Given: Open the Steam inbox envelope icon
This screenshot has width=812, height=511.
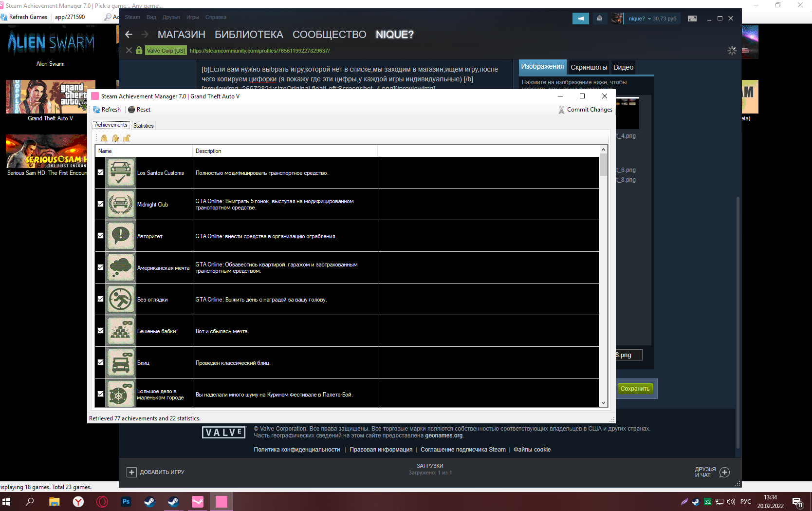Looking at the screenshot, I should (x=600, y=19).
